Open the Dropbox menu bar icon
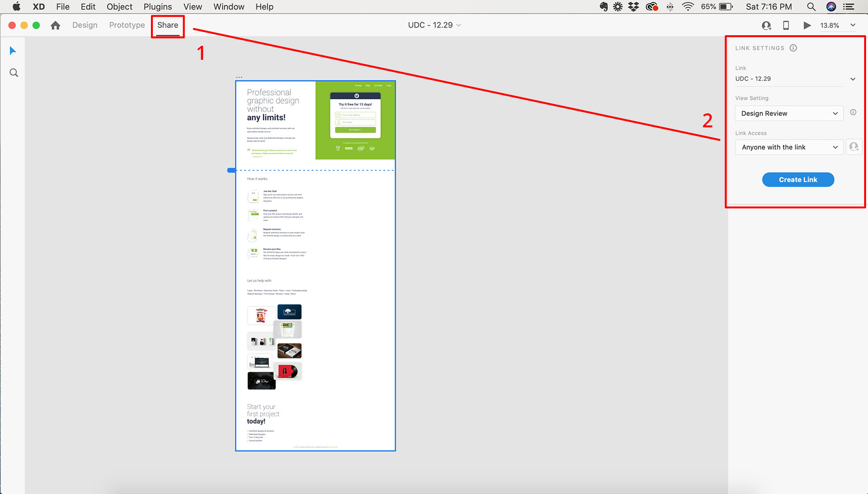This screenshot has height=494, width=868. point(634,7)
